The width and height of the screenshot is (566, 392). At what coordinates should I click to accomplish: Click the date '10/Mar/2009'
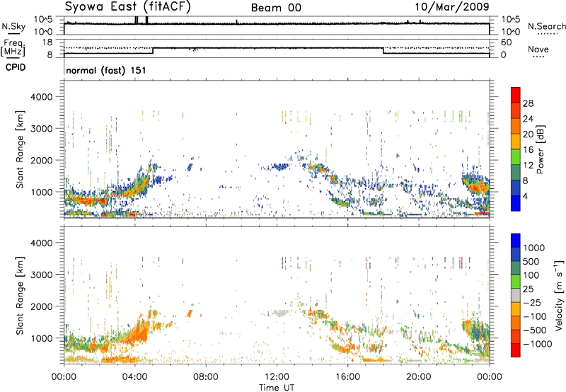pyautogui.click(x=452, y=6)
